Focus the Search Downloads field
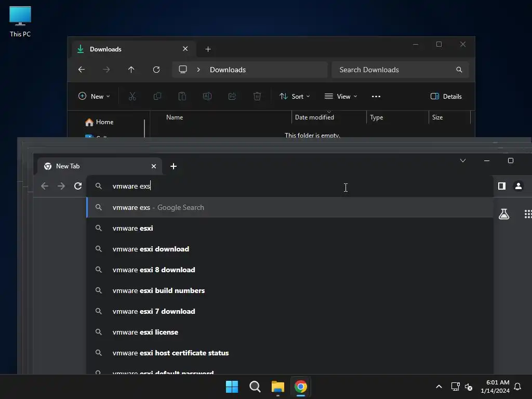532x399 pixels. (400, 70)
